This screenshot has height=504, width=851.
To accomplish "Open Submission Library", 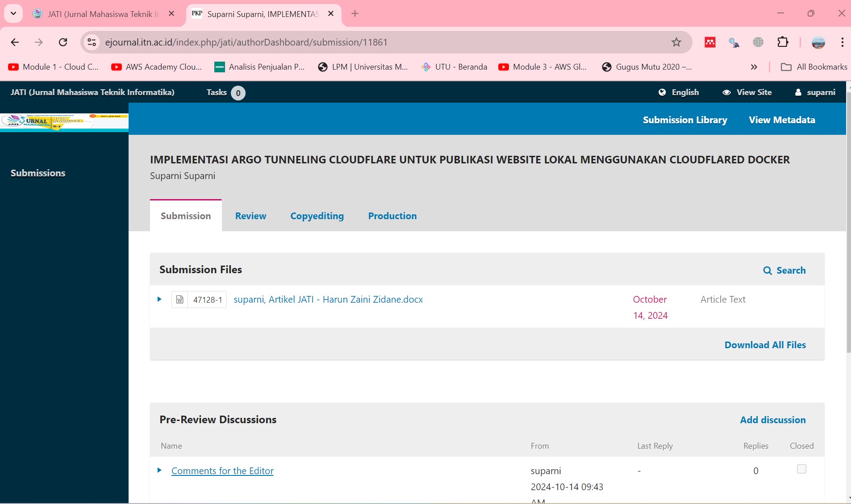I will (x=685, y=120).
